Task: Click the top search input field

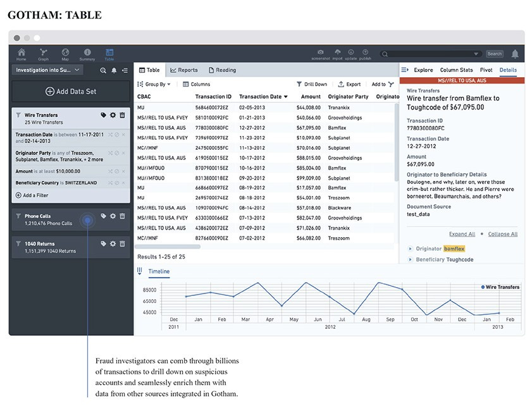Action: coord(431,54)
